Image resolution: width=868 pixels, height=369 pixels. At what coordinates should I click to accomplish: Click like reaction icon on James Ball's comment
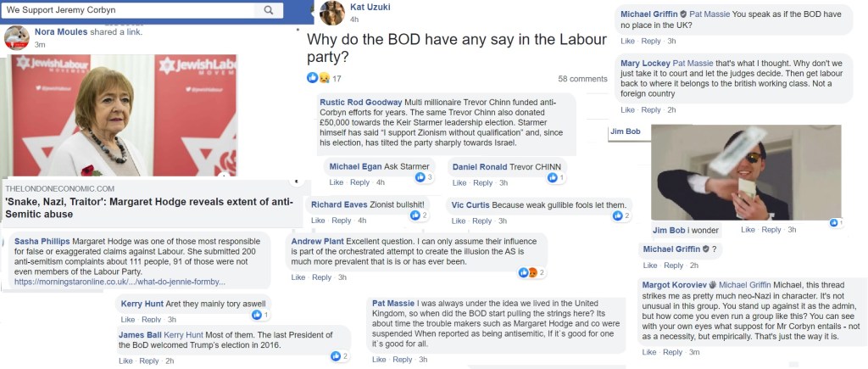point(336,355)
